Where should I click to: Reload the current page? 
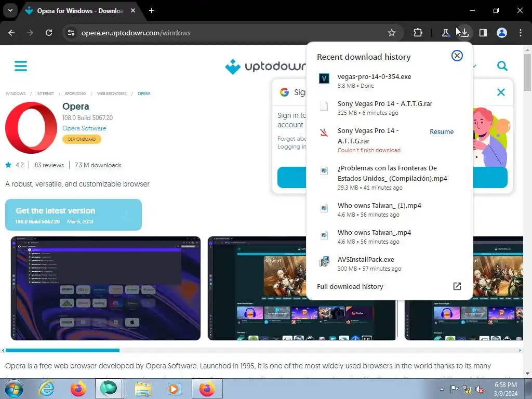(x=49, y=33)
